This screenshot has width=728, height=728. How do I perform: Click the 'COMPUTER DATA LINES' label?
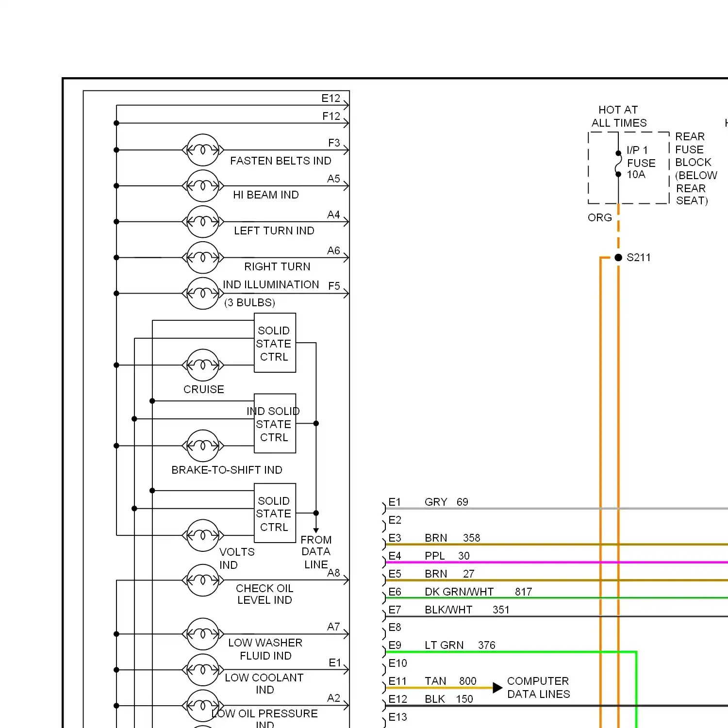point(539,687)
